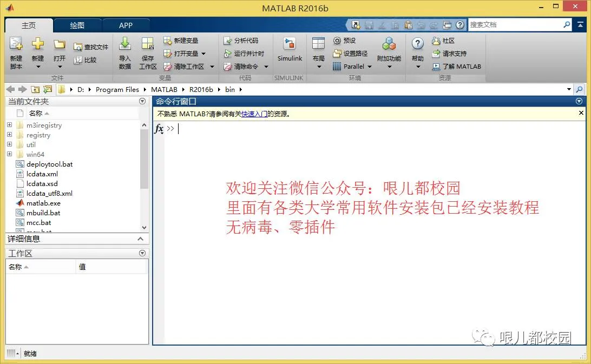
Task: Click the quick access help question icon
Action: [x=460, y=25]
